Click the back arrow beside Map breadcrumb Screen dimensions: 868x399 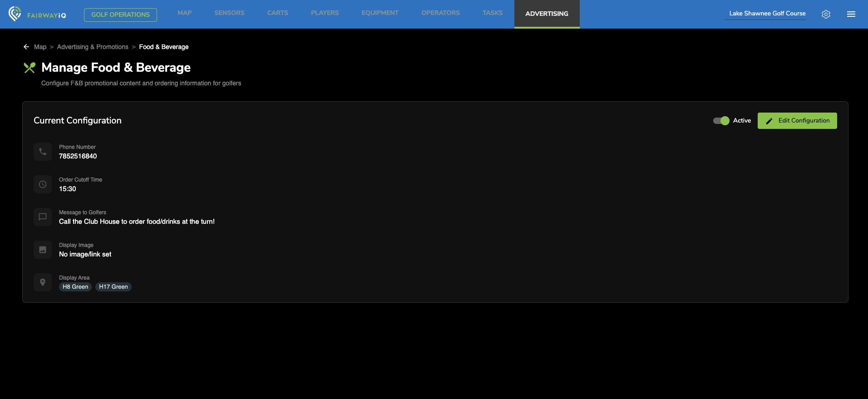tap(26, 47)
